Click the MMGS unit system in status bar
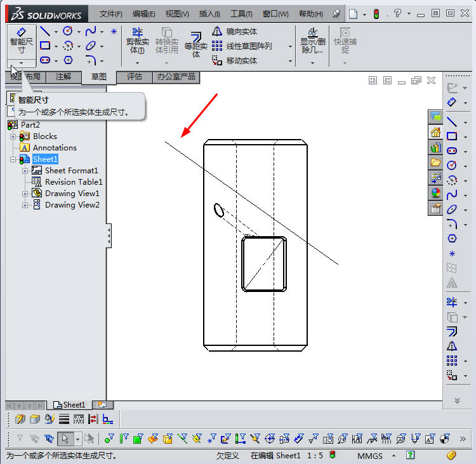476x464 pixels. click(x=370, y=456)
